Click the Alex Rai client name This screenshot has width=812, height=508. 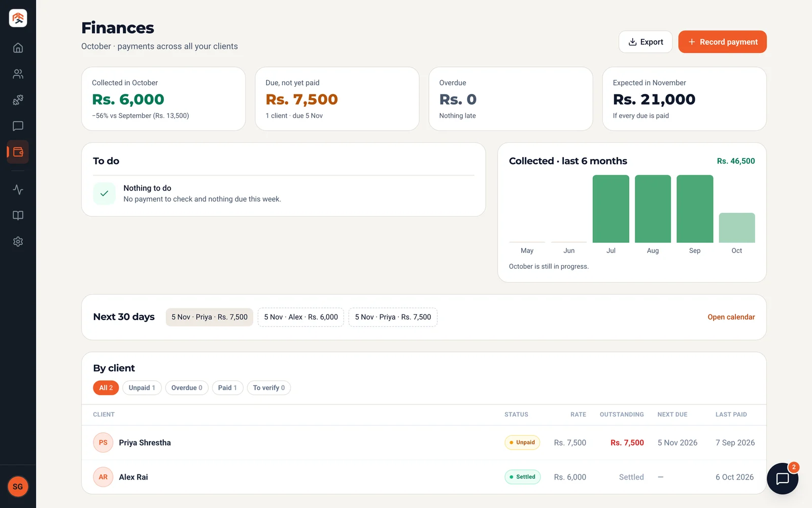click(x=133, y=477)
